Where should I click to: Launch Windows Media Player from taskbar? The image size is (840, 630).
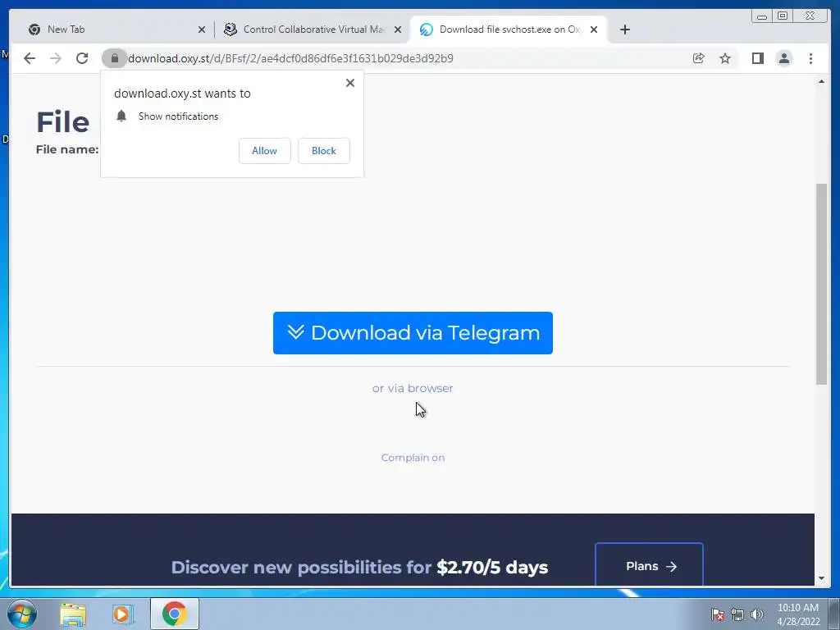[x=121, y=614]
